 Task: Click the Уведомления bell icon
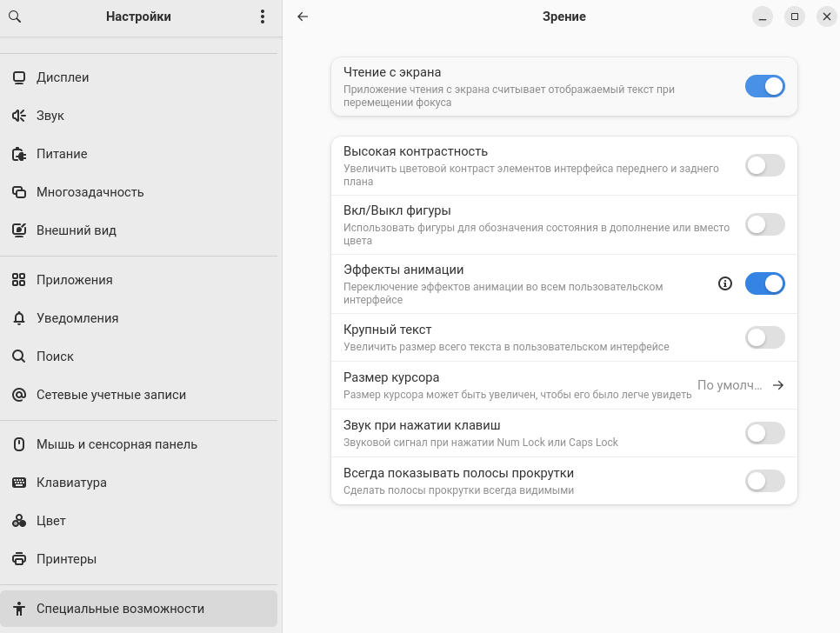[19, 318]
